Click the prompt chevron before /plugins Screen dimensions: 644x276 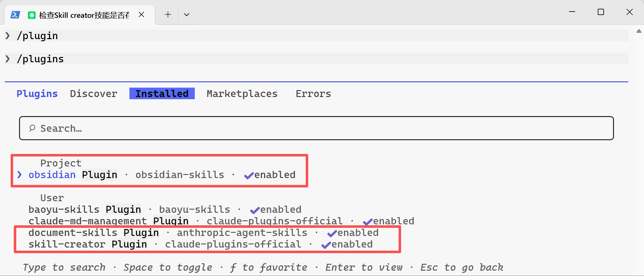[8, 59]
